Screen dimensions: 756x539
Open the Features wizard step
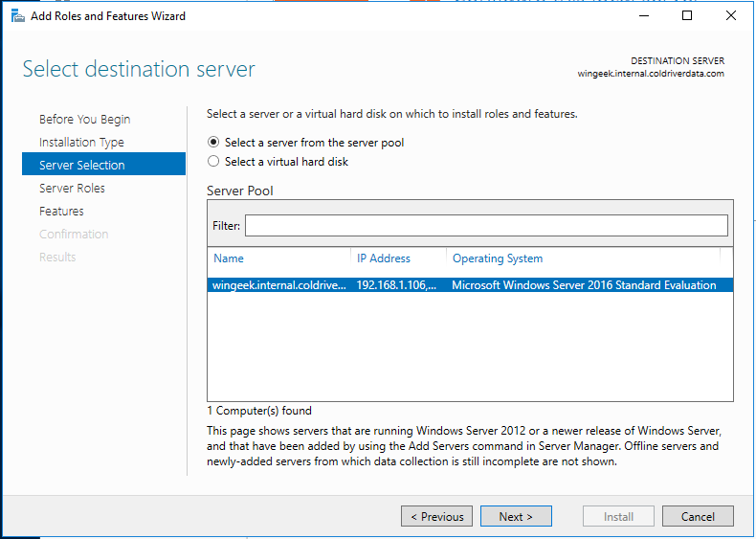[x=61, y=212]
